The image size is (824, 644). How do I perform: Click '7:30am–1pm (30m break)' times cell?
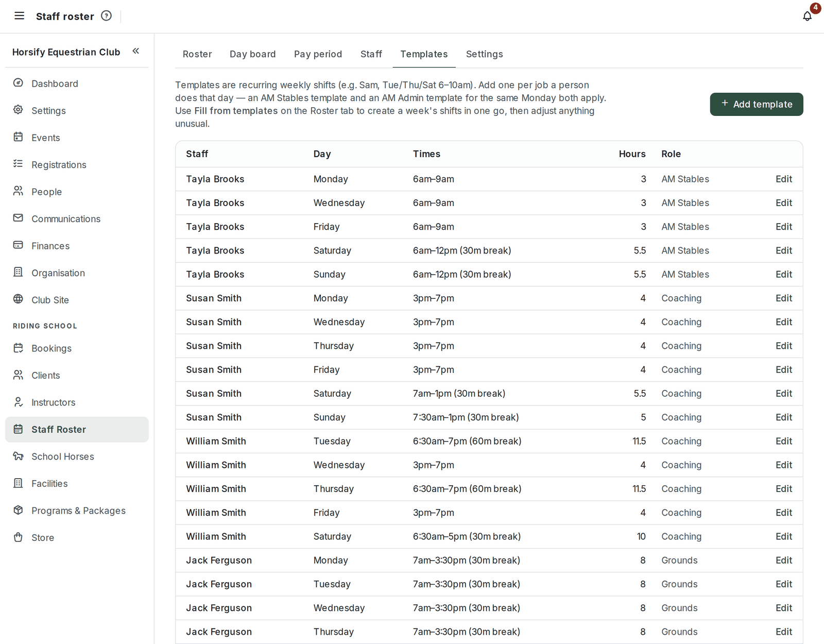466,417
